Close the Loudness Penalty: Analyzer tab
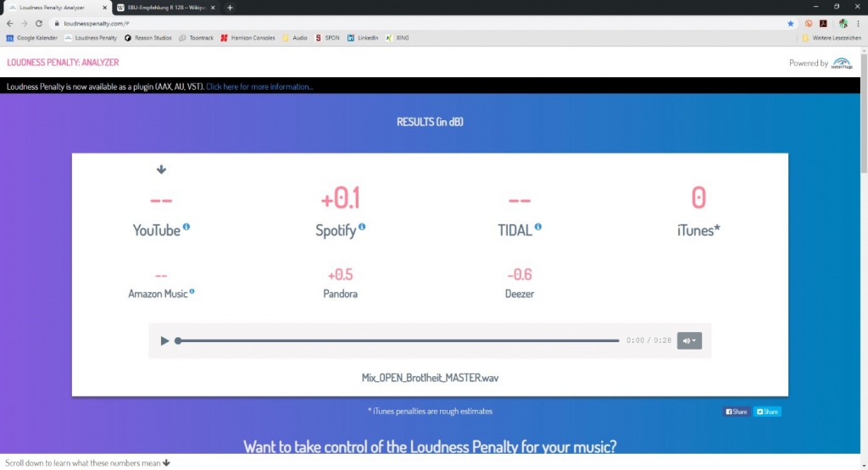This screenshot has height=470, width=868. click(104, 8)
